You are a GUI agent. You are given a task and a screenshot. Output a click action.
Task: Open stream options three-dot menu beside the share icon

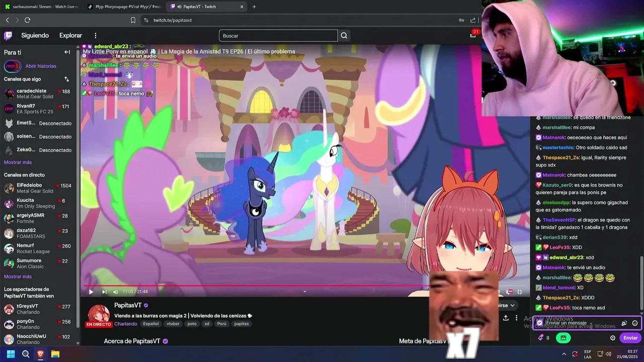click(x=516, y=318)
